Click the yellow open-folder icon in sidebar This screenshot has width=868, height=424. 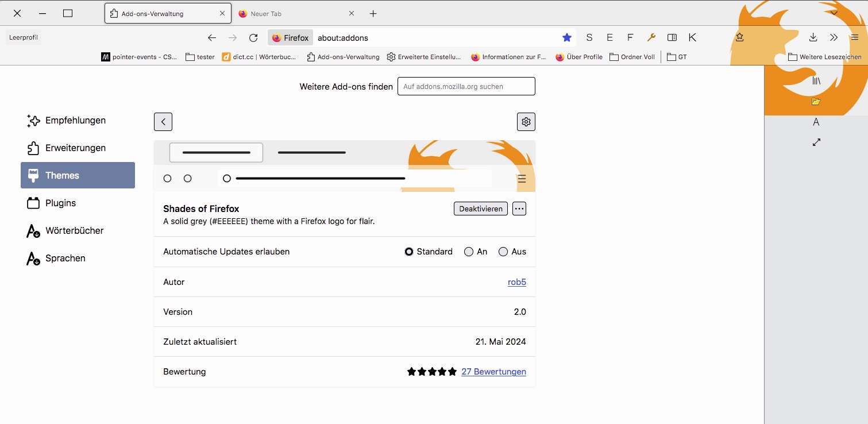tap(816, 102)
